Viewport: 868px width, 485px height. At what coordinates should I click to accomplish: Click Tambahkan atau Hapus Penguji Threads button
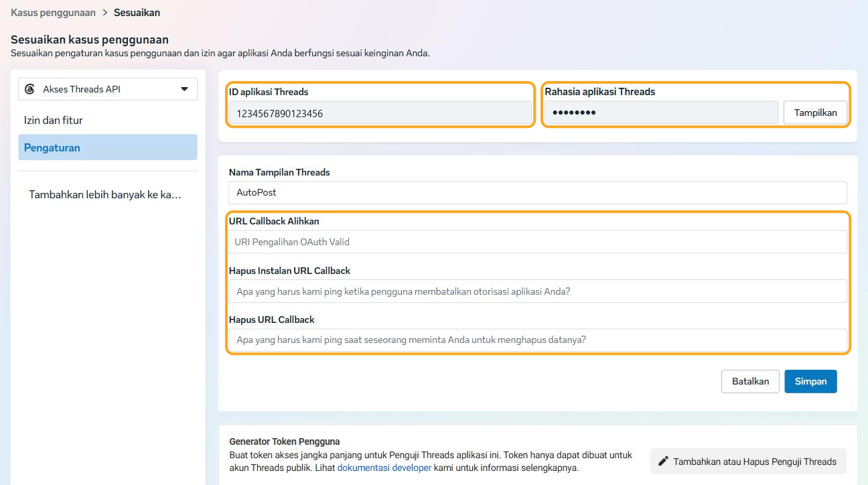(748, 462)
